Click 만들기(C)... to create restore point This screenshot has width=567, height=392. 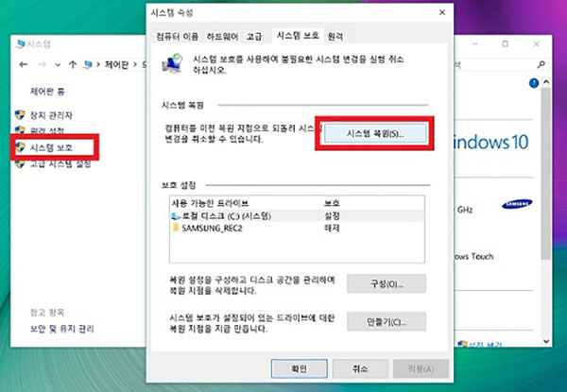point(387,321)
